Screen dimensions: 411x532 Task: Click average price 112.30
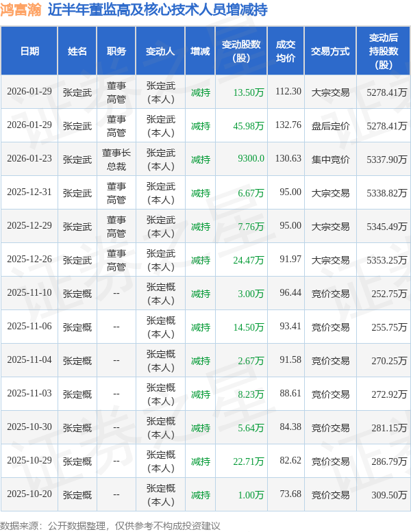pyautogui.click(x=288, y=91)
